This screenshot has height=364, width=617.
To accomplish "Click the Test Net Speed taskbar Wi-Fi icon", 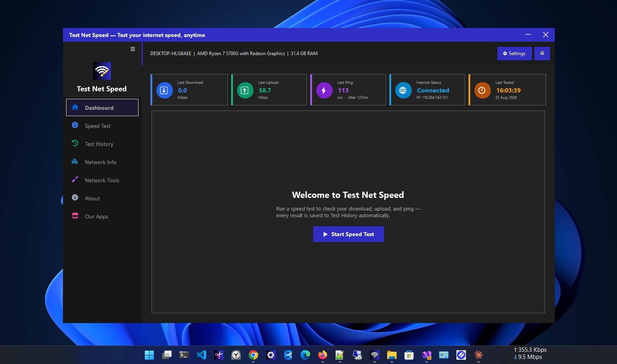I will [x=375, y=355].
